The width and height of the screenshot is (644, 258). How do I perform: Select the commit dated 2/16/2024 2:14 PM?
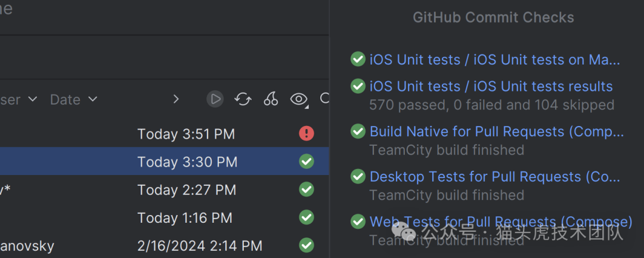tap(200, 245)
